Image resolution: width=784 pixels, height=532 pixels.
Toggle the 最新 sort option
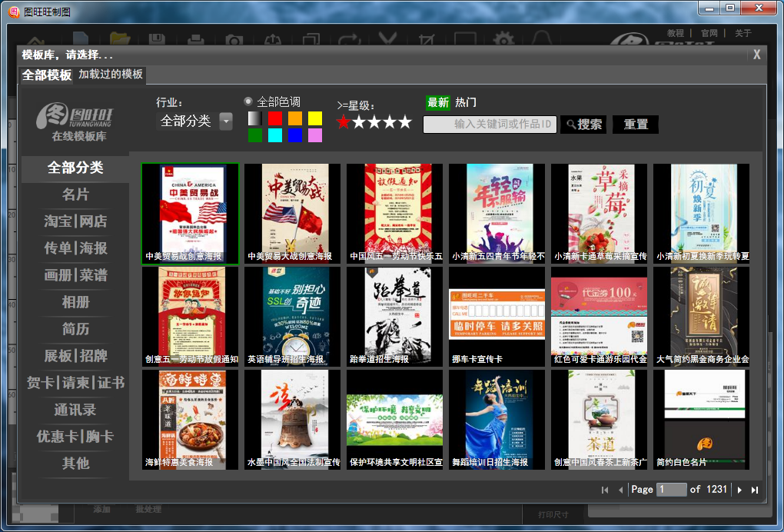pyautogui.click(x=437, y=102)
